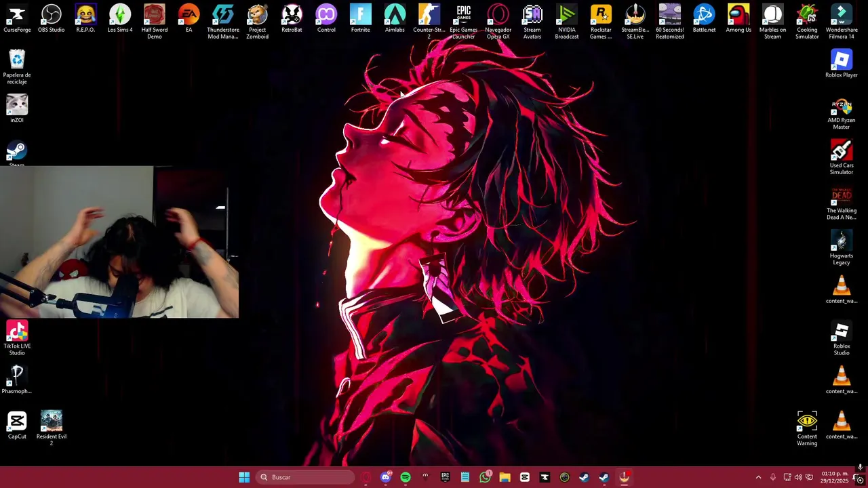
Task: Open CapCut from the taskbar
Action: tap(525, 477)
